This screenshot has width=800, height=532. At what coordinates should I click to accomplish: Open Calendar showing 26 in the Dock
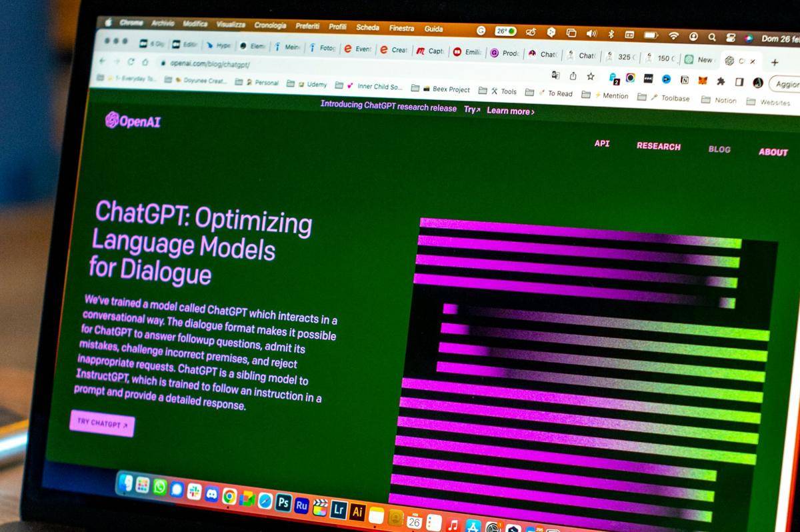point(415,521)
